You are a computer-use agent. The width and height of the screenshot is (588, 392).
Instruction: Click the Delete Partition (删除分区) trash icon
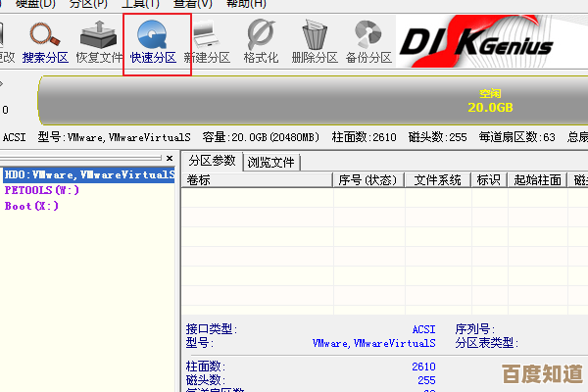point(315,44)
